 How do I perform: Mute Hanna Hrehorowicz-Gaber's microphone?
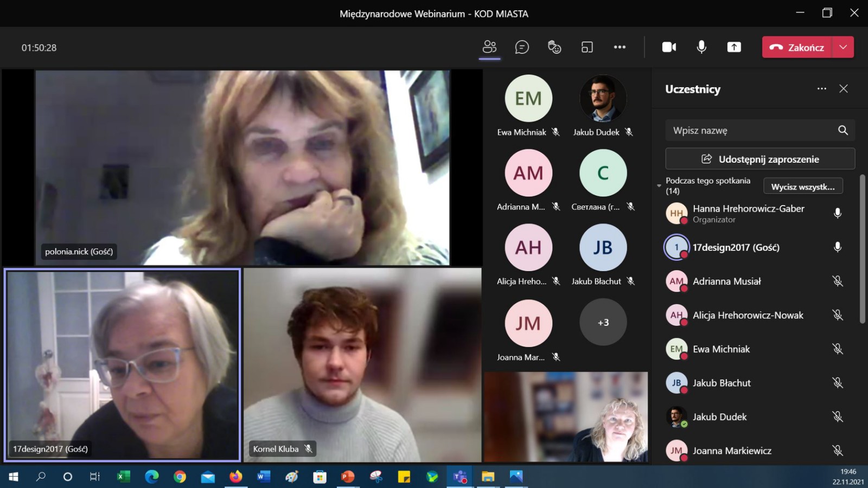(x=838, y=214)
